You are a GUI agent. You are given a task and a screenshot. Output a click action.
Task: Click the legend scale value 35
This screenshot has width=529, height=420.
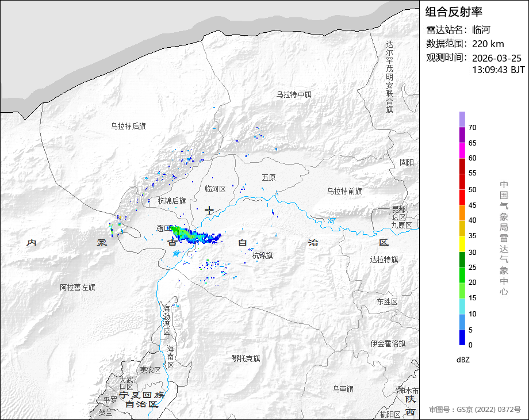click(x=472, y=236)
